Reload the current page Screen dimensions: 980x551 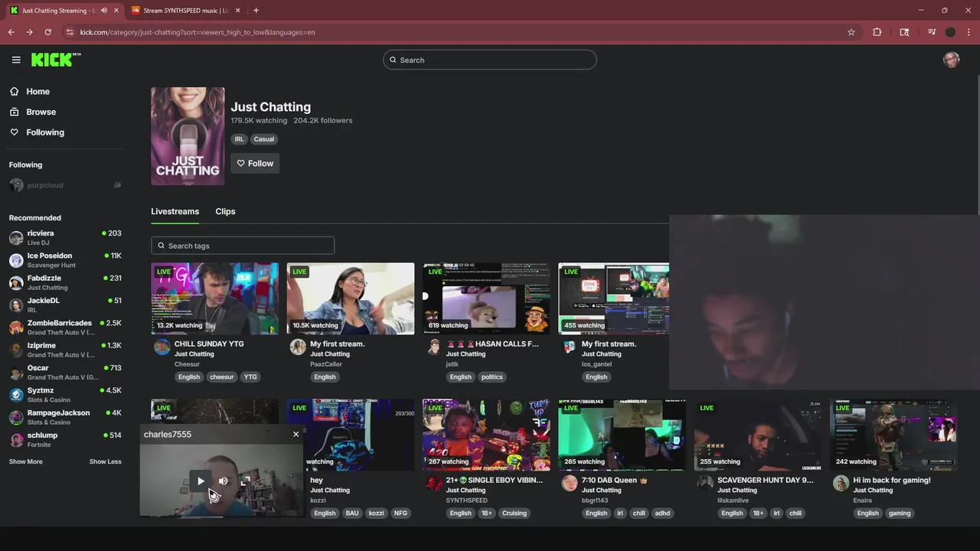point(47,32)
